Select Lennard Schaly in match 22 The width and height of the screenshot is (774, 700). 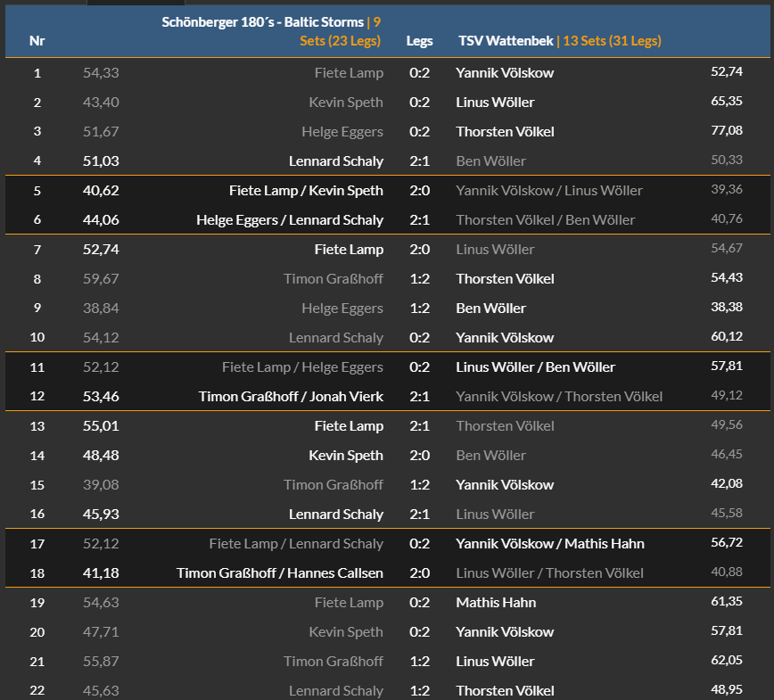(x=335, y=691)
